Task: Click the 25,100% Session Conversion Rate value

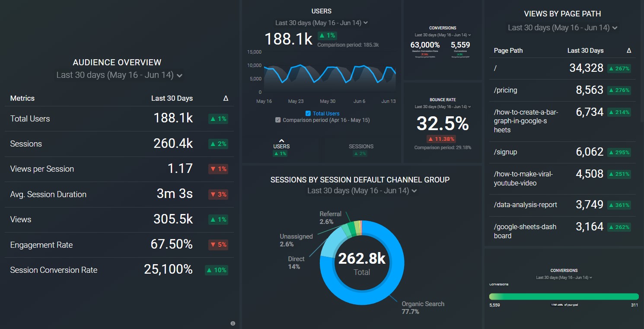Action: 169,270
